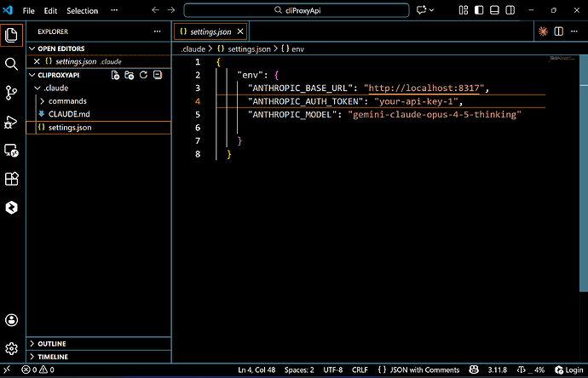The height and width of the screenshot is (378, 588).
Task: Refresh the explorer file tree
Action: 144,75
